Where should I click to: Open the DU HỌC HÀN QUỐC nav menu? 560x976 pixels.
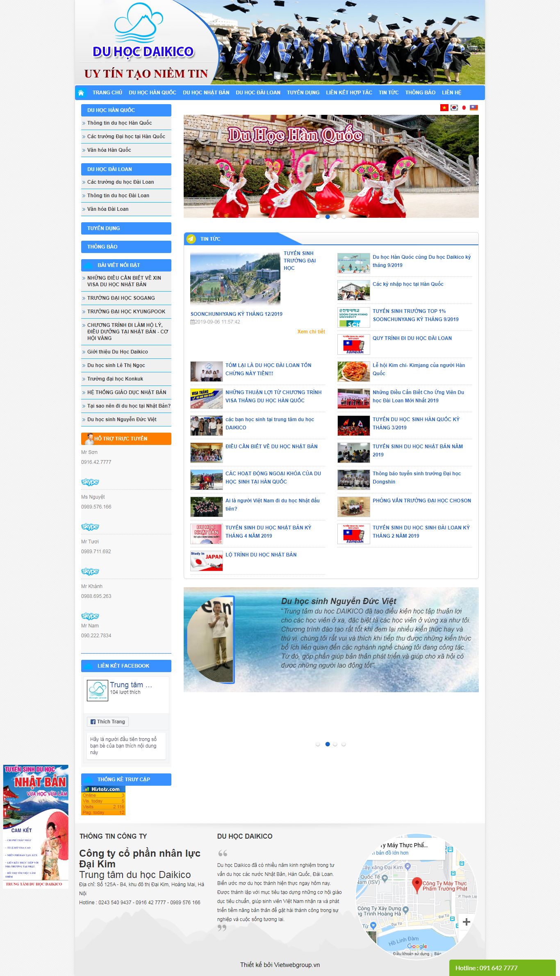[x=153, y=93]
